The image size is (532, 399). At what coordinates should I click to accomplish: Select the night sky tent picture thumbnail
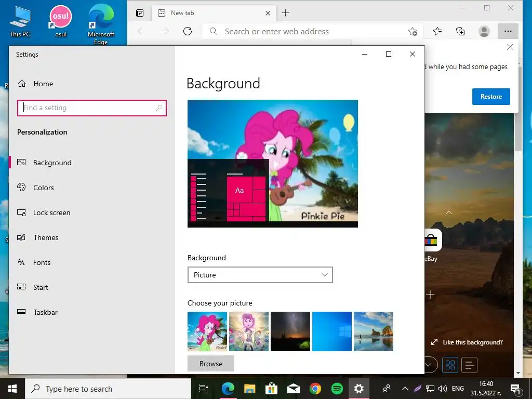click(x=290, y=331)
